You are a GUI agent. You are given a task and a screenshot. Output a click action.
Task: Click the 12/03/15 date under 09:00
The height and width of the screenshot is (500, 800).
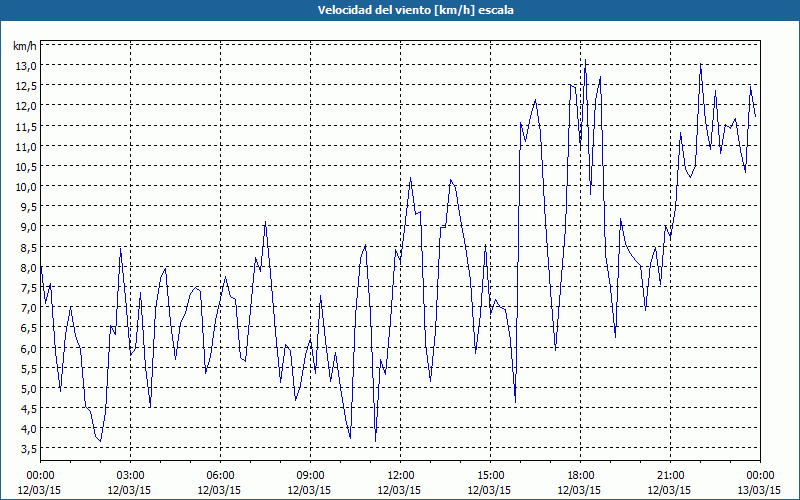[x=309, y=490]
